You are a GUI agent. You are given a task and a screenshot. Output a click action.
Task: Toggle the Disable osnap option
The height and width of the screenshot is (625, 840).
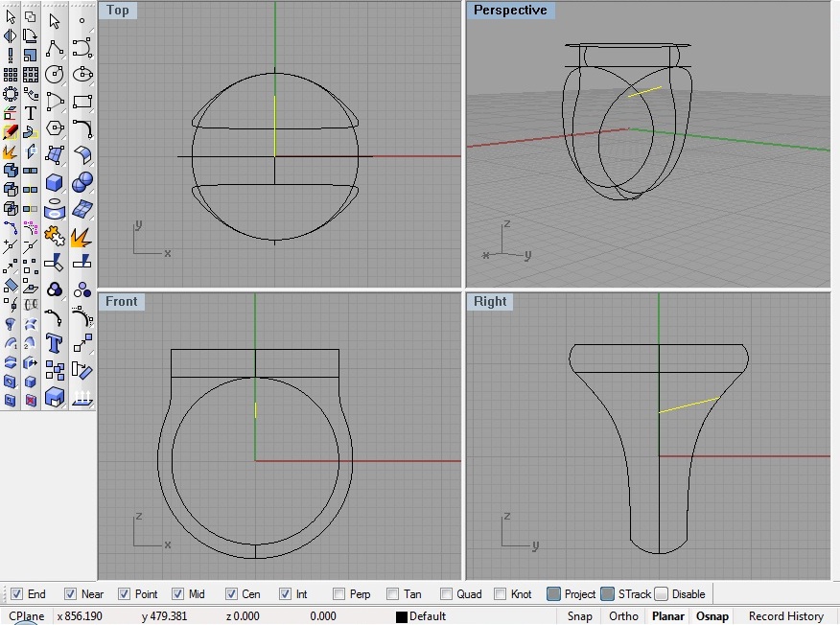(662, 594)
